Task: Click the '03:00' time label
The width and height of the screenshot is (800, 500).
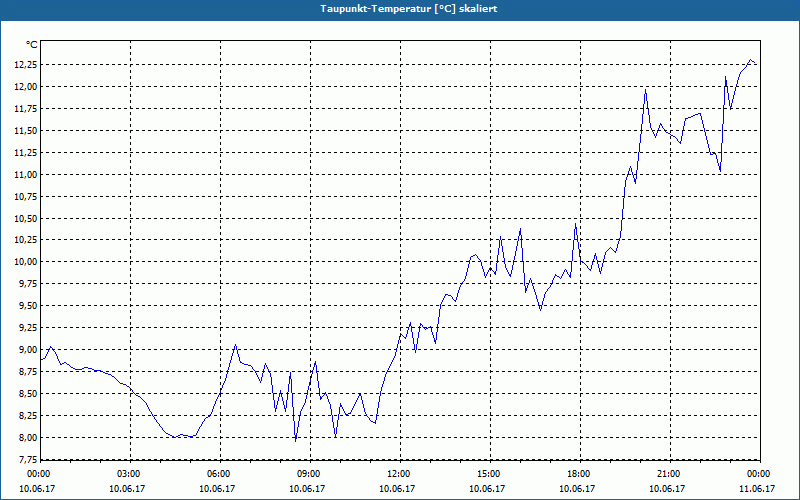Action: [x=130, y=474]
